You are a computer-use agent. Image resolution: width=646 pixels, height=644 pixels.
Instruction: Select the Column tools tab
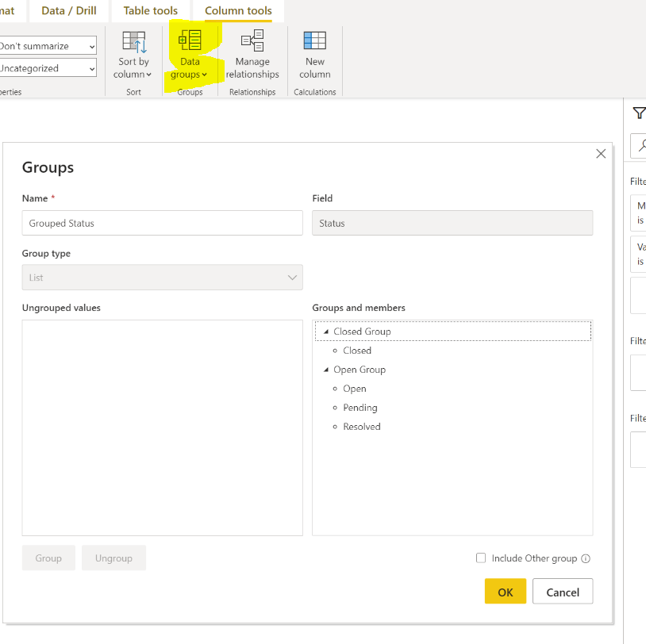click(238, 10)
